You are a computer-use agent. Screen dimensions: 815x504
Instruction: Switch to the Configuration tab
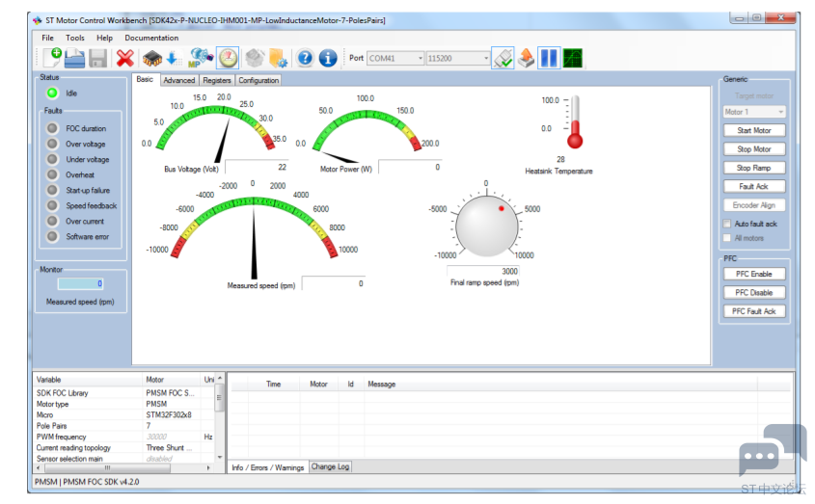(x=258, y=80)
